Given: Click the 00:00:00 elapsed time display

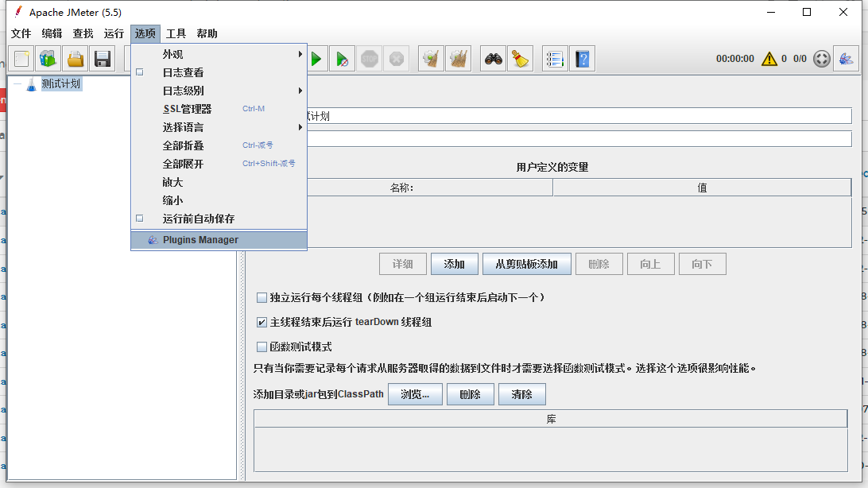Looking at the screenshot, I should coord(735,59).
